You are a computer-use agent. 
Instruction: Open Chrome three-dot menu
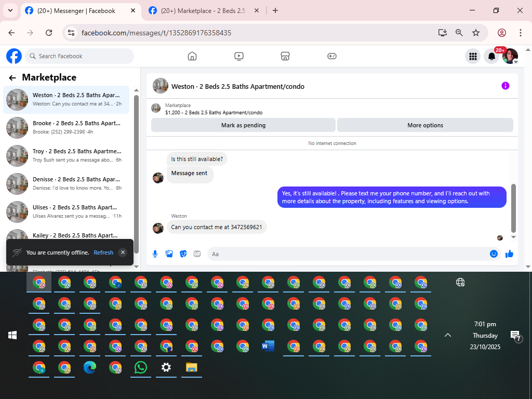tap(521, 33)
